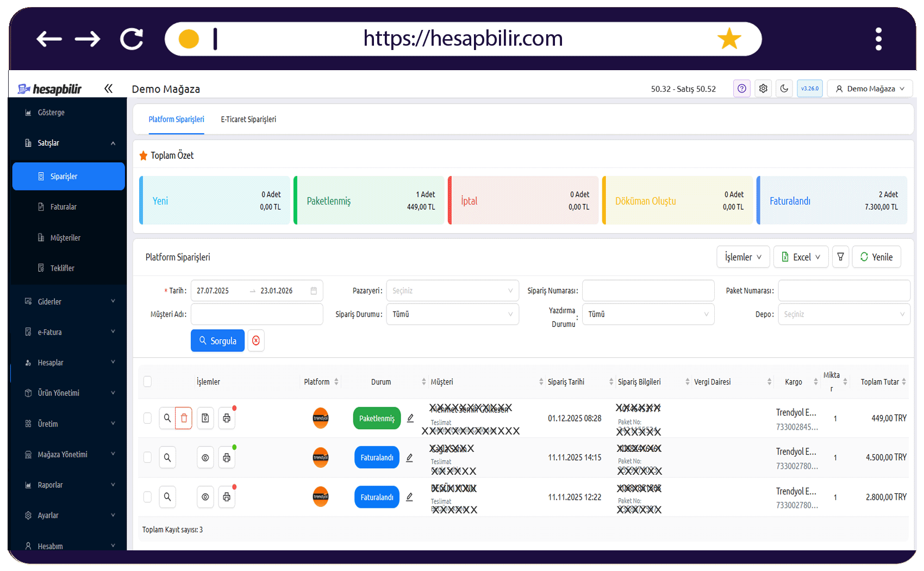
Task: Switch to the E-Ticaret Siparişleri tab
Action: pyautogui.click(x=248, y=119)
